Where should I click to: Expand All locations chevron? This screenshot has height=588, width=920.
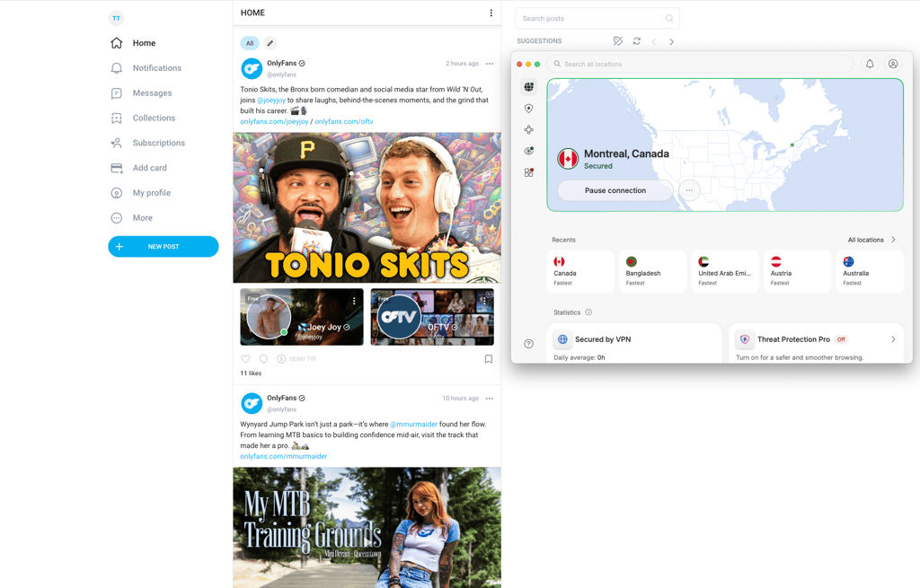pos(894,239)
